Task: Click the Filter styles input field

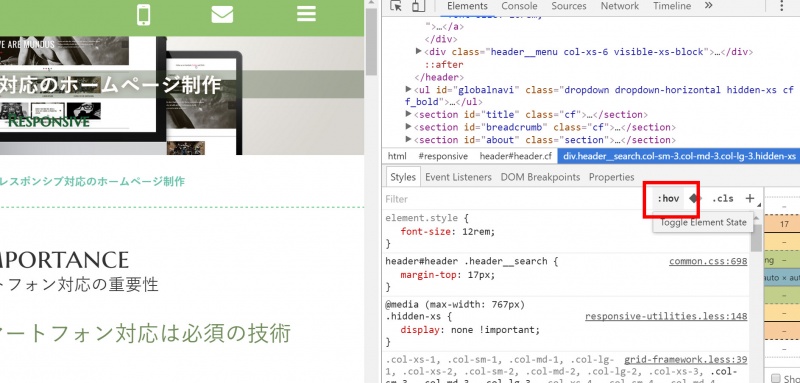Action: coord(515,198)
